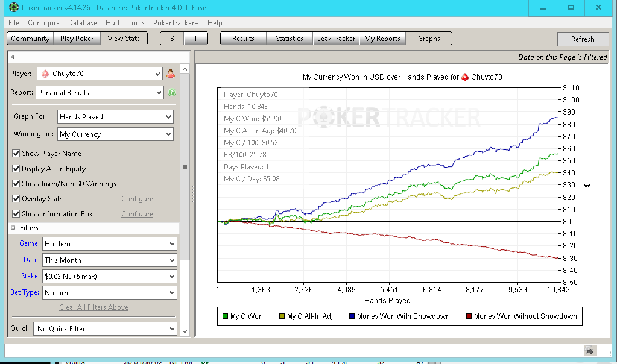Click the Data on this Page is Filtered notice
The image size is (617, 364).
coord(562,57)
